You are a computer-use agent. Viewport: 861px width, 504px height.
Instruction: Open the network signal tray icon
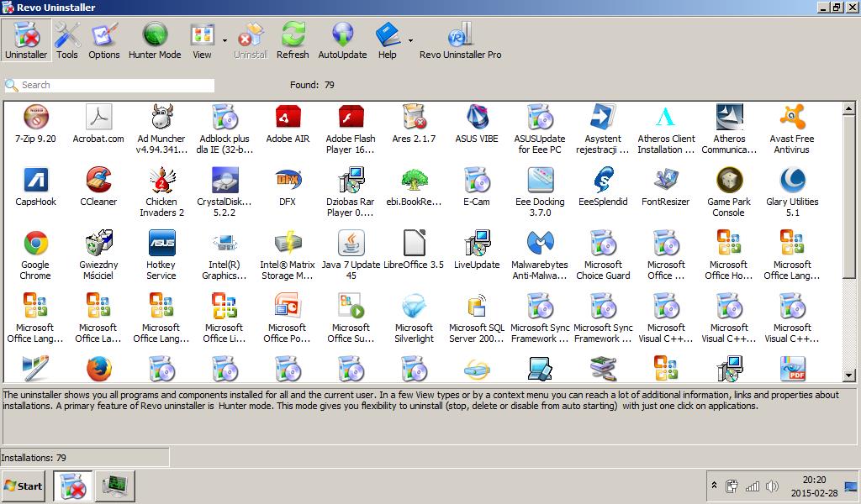coord(753,486)
